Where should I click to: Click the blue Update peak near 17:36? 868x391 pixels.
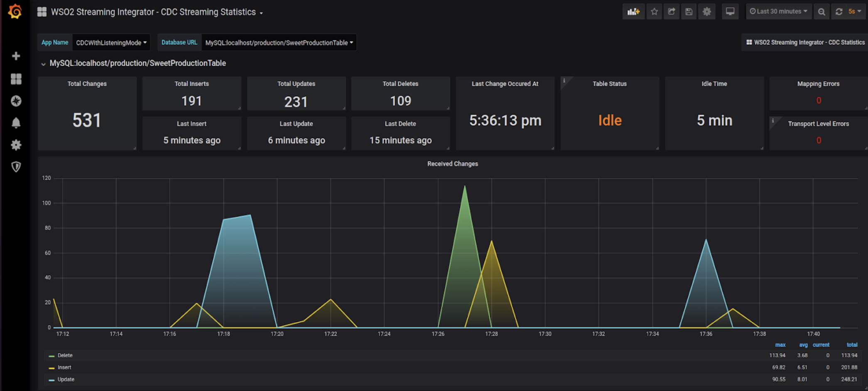pyautogui.click(x=706, y=240)
